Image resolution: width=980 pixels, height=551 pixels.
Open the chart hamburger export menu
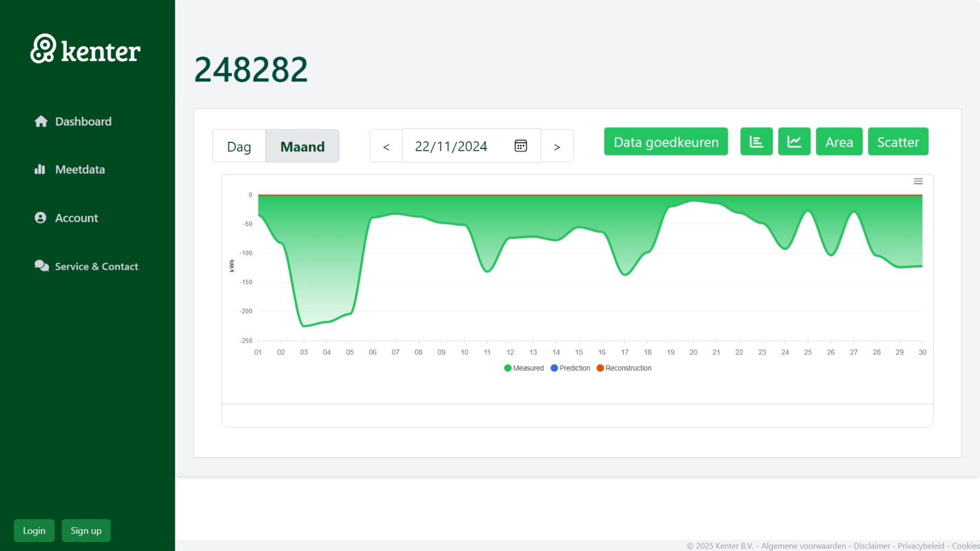(x=918, y=181)
